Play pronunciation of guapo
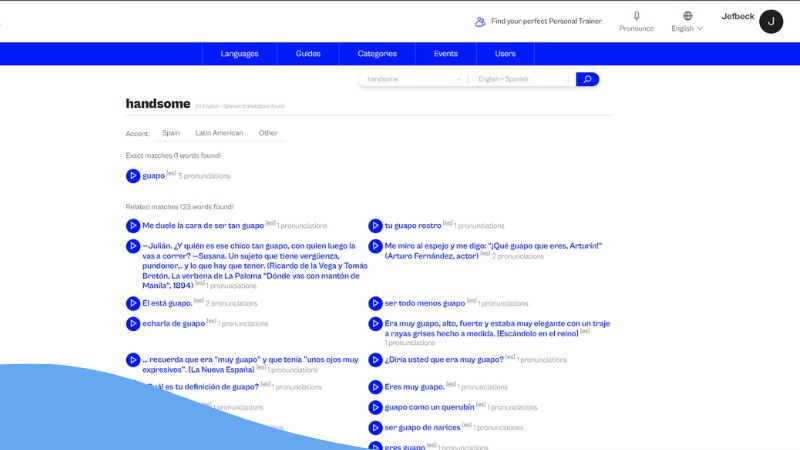 pos(133,176)
